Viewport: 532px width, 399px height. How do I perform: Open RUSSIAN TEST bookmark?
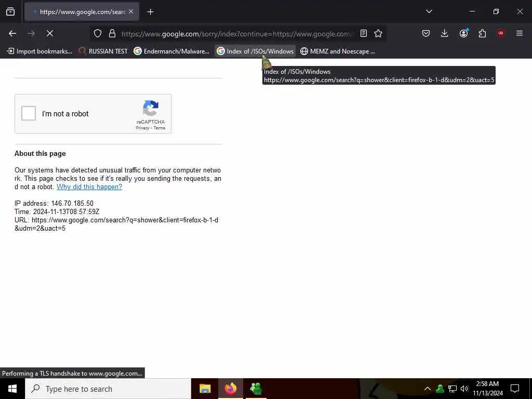click(103, 51)
